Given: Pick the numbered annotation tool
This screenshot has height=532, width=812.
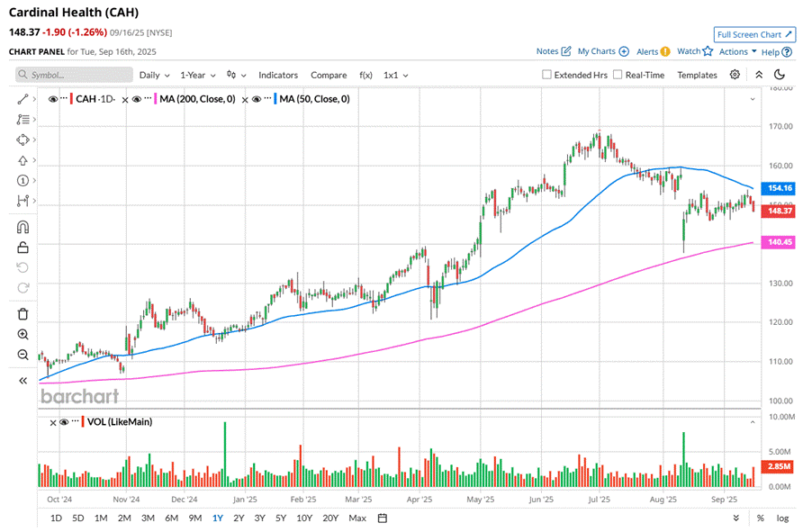Looking at the screenshot, I should [x=23, y=180].
